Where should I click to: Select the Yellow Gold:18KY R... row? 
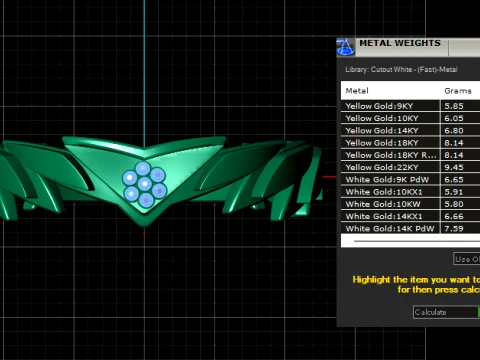coord(410,155)
